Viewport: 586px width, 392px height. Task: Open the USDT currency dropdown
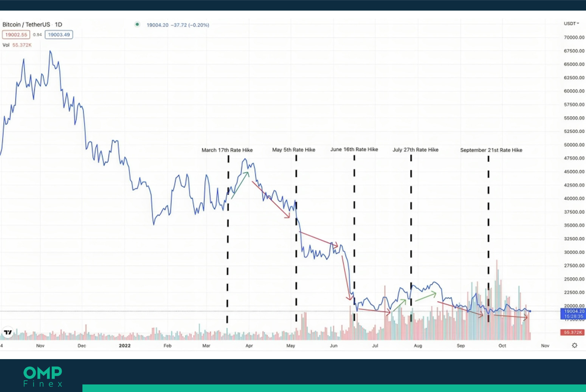click(571, 23)
